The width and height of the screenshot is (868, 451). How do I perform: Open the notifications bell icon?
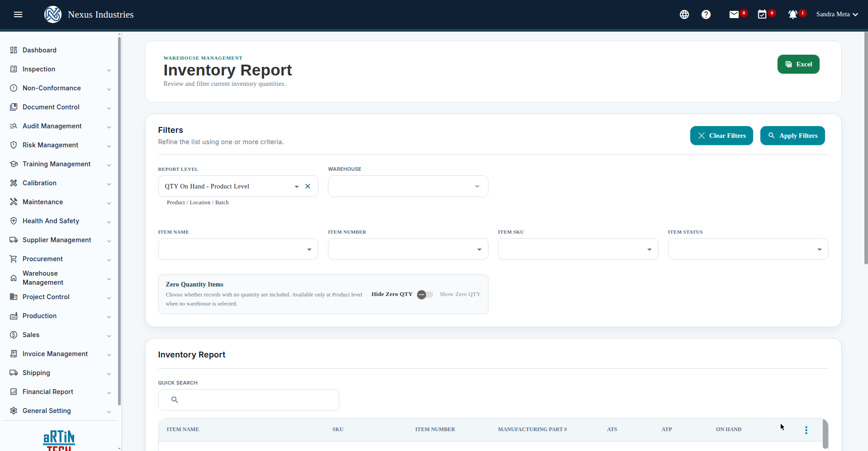(792, 14)
